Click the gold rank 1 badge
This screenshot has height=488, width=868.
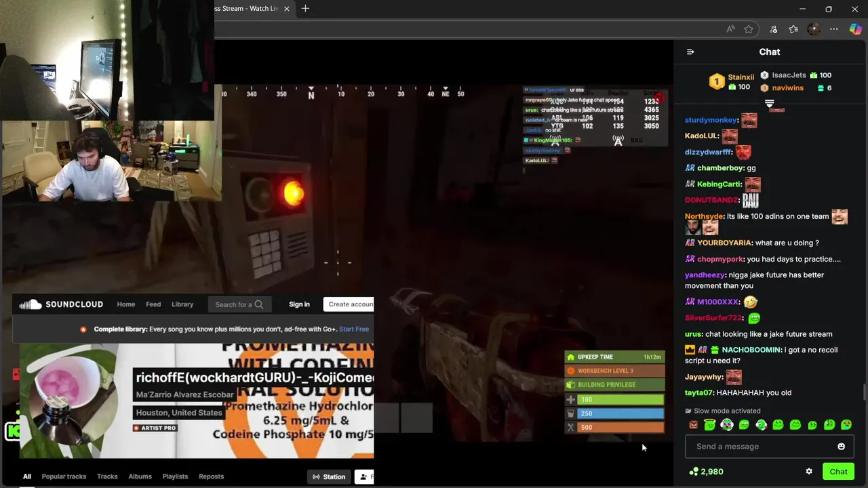coord(717,82)
